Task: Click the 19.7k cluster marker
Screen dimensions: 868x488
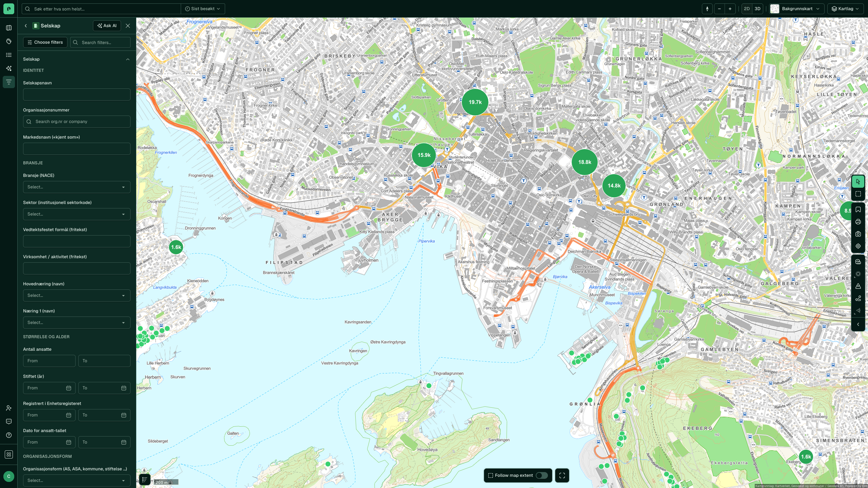Action: [x=475, y=102]
